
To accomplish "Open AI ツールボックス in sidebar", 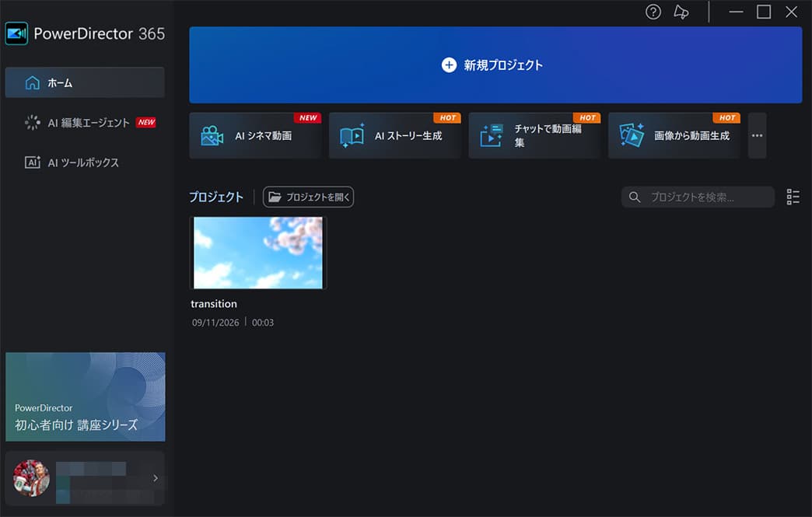I will [85, 162].
